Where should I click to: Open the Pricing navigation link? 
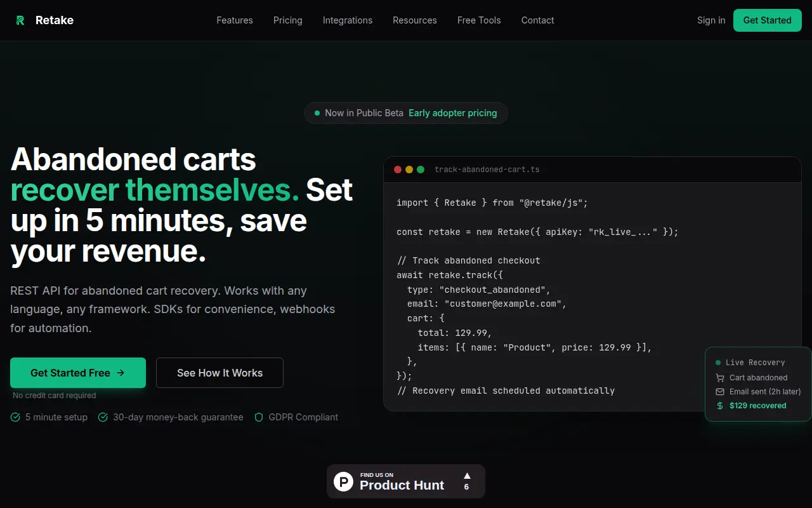288,20
